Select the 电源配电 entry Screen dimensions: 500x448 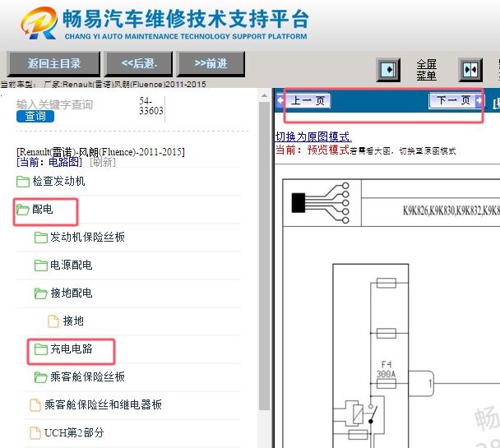point(72,266)
